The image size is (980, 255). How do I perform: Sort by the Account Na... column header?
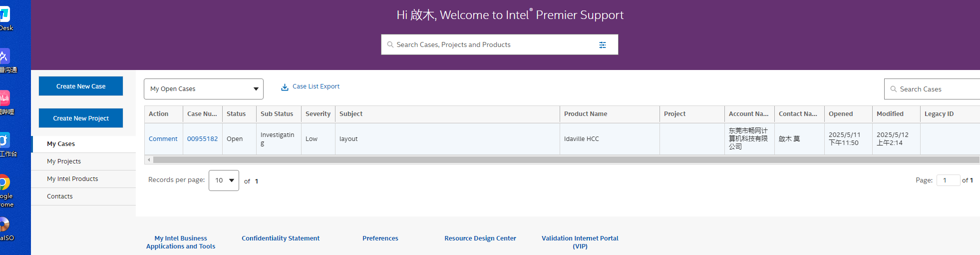pyautogui.click(x=749, y=114)
